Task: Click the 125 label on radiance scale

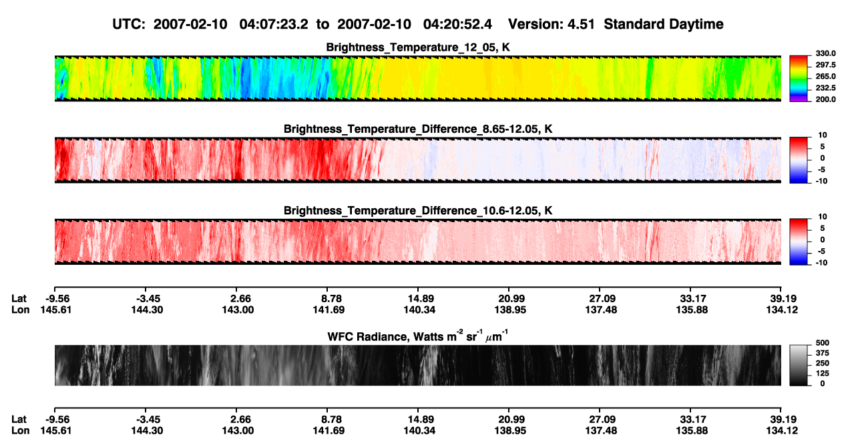Action: click(822, 374)
